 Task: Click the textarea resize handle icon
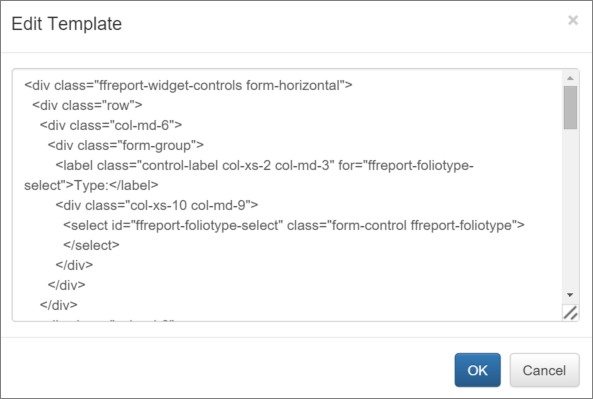click(570, 313)
